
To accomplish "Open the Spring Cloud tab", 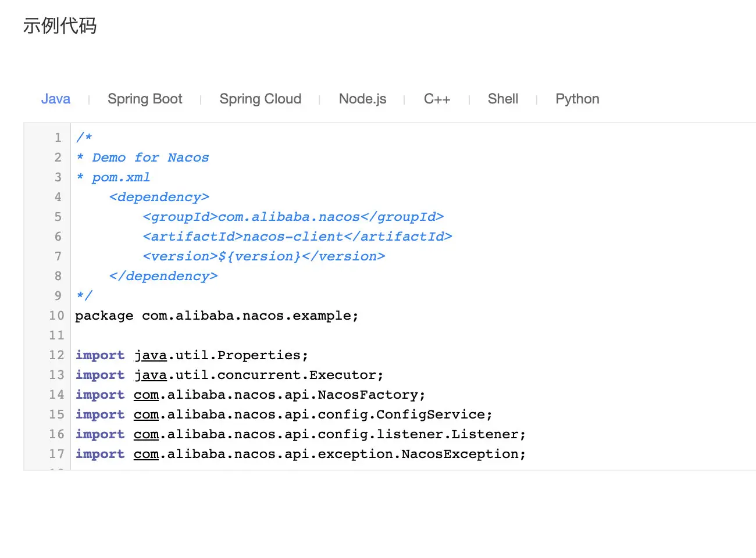I will [x=261, y=99].
